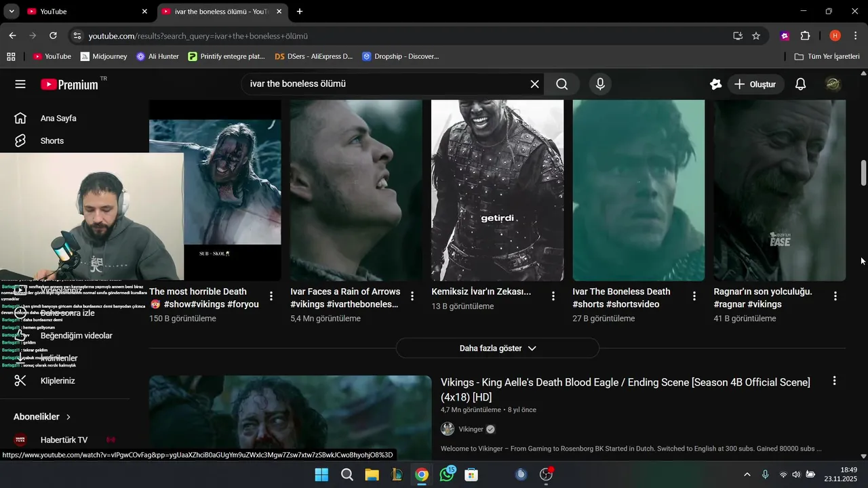Go back with the browser back arrow

pyautogui.click(x=12, y=36)
